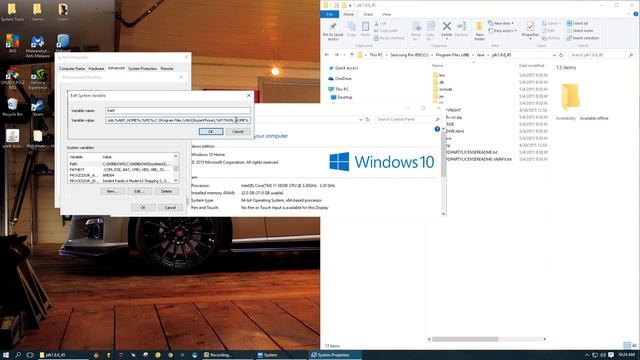Click the Variable name input field

pyautogui.click(x=178, y=110)
